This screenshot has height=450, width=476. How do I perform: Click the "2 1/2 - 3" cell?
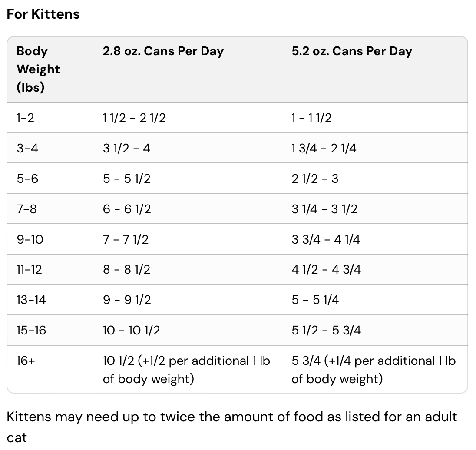(x=315, y=179)
